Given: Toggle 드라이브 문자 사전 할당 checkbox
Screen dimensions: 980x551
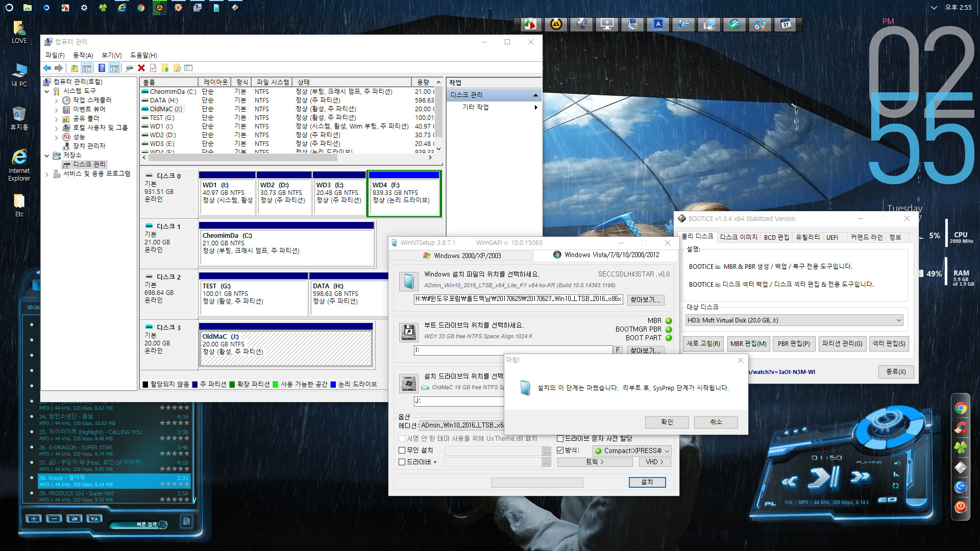Looking at the screenshot, I should tap(560, 438).
